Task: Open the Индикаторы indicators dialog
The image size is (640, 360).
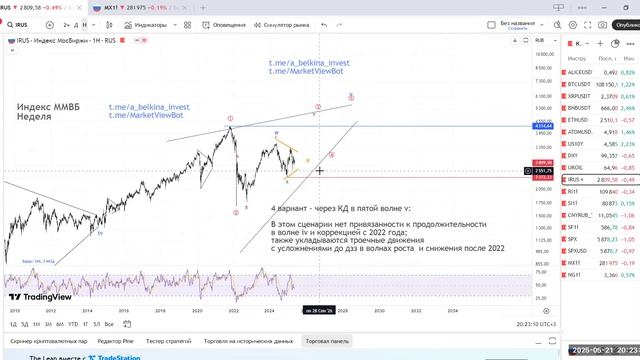Action: 146,25
